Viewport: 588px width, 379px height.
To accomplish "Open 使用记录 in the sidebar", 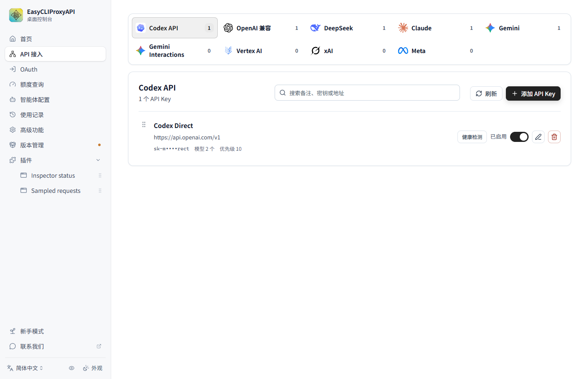I will 55,115.
